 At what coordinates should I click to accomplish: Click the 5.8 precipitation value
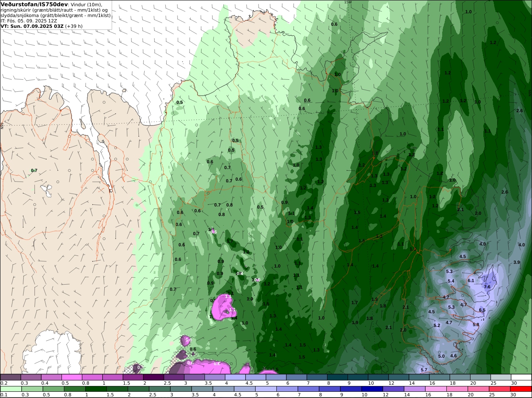(476, 325)
